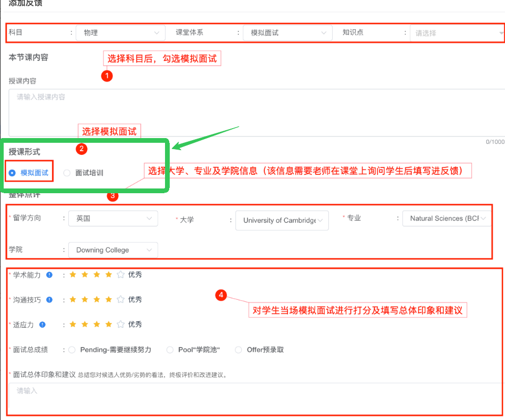This screenshot has height=420, width=505.
Task: Set 适应力 rating to the third star
Action: pyautogui.click(x=97, y=324)
